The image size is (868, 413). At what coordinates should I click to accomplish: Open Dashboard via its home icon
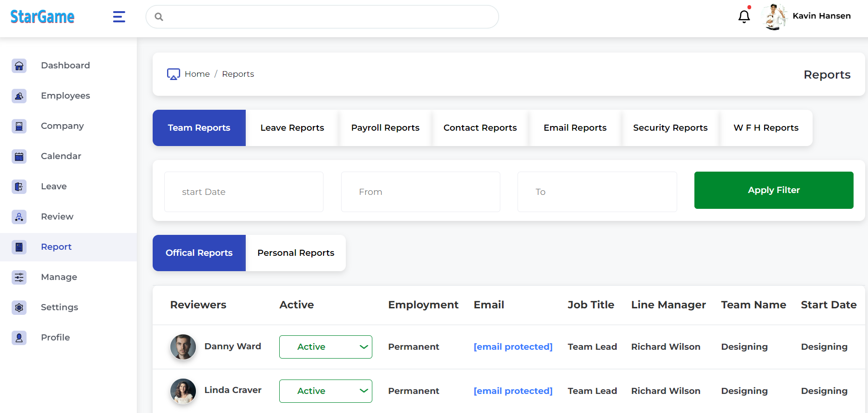click(x=19, y=66)
